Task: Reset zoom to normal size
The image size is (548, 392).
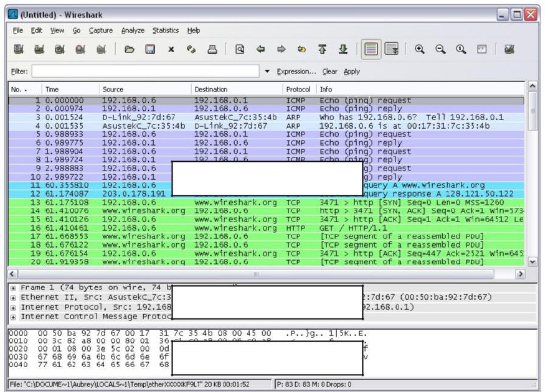Action: pyautogui.click(x=461, y=49)
